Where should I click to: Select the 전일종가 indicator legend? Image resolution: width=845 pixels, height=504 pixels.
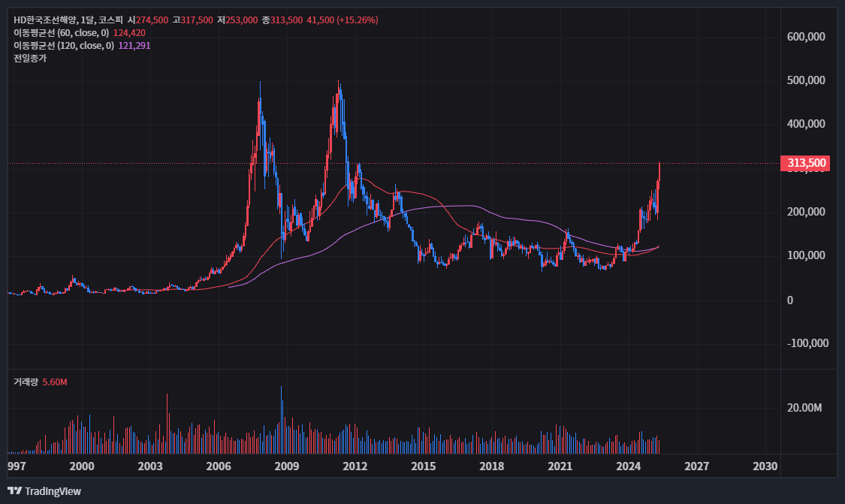point(30,59)
